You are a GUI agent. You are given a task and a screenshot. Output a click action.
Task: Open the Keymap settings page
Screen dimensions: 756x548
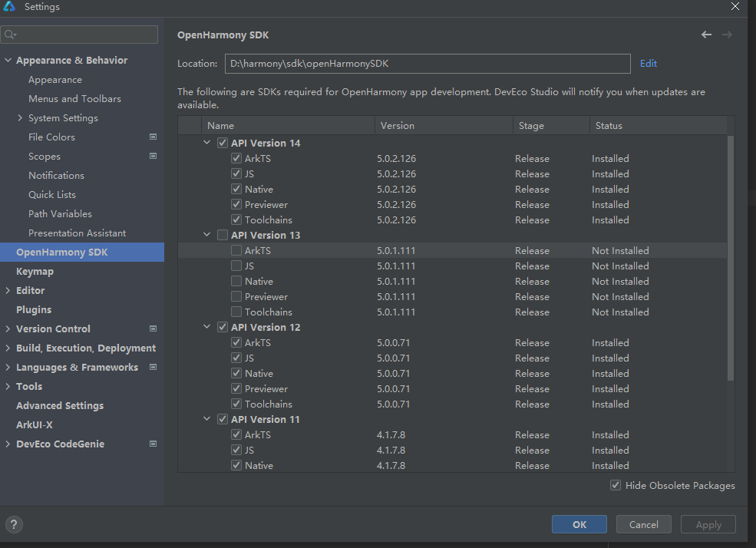pos(35,272)
